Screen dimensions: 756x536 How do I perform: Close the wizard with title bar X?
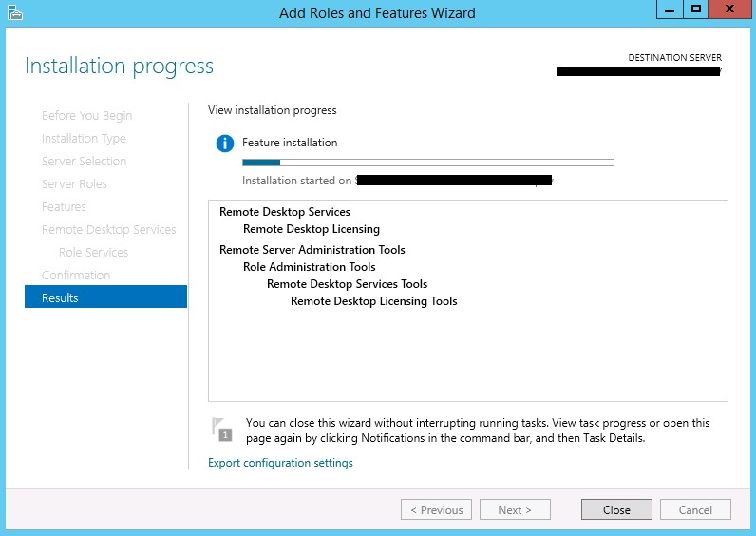pyautogui.click(x=729, y=10)
